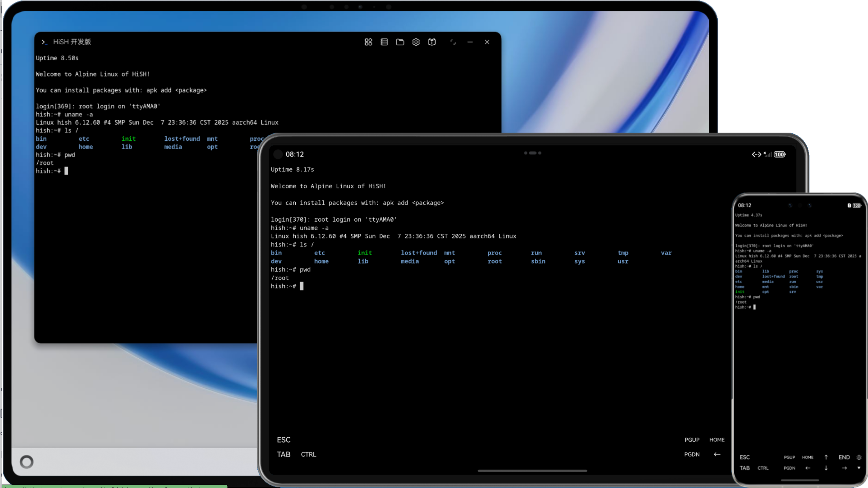Screen dimensions: 868x488
Task: Tap HOME key on tablet keyboard bar
Action: (717, 440)
